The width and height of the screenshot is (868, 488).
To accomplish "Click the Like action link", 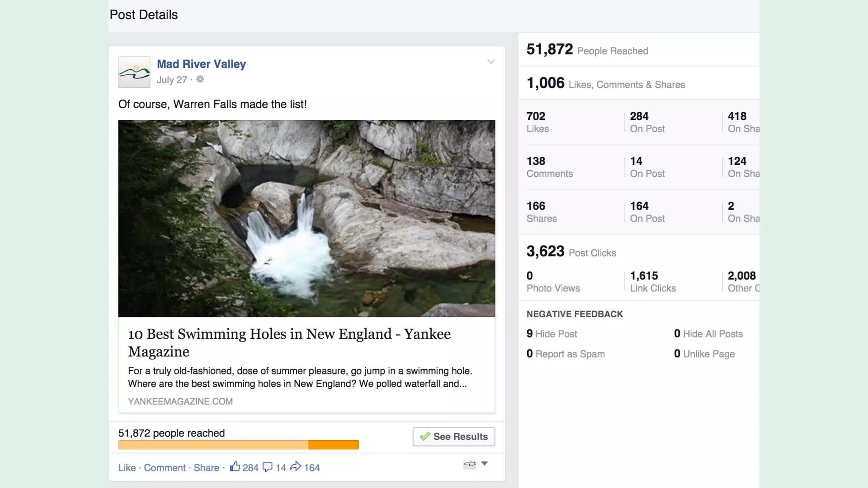I will click(x=127, y=468).
